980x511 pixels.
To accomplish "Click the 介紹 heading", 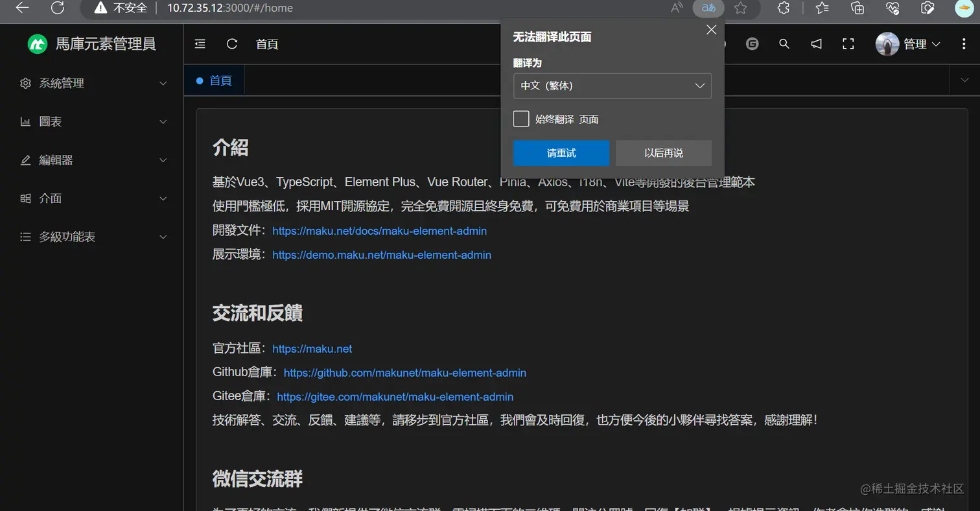I will [x=230, y=147].
